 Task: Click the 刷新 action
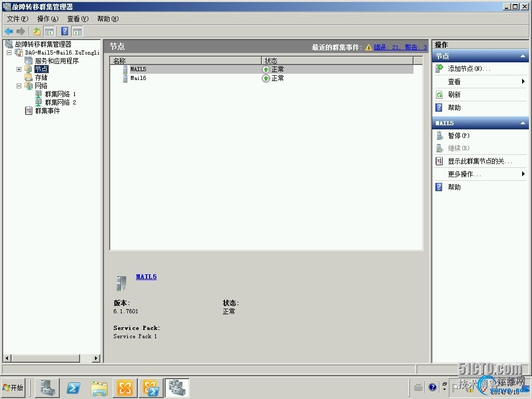point(454,95)
